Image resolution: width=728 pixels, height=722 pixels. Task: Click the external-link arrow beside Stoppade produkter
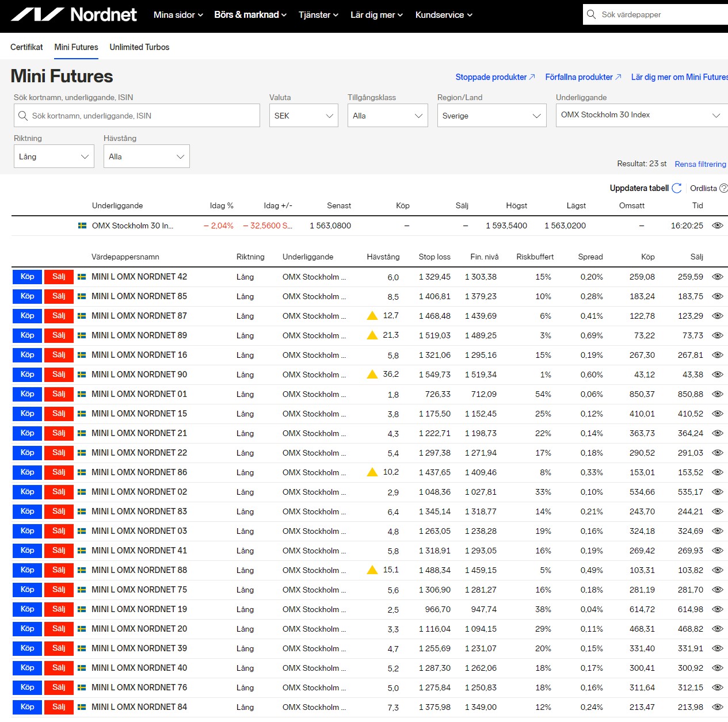(x=532, y=77)
